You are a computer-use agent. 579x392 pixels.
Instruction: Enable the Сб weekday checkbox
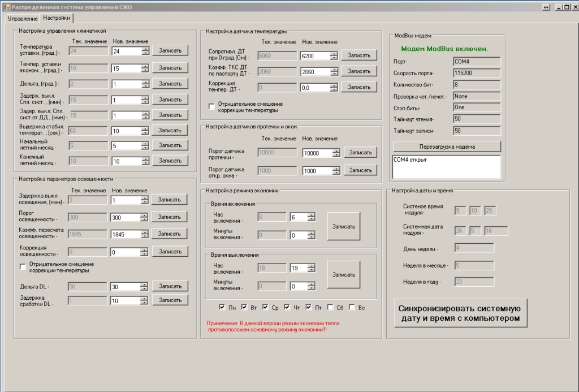pos(330,307)
